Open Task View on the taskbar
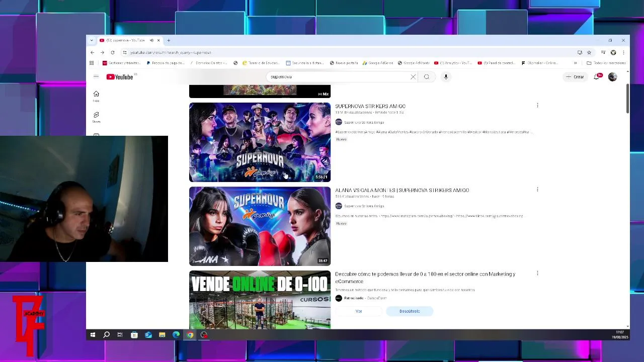Viewport: 644px width, 362px height. [120, 335]
